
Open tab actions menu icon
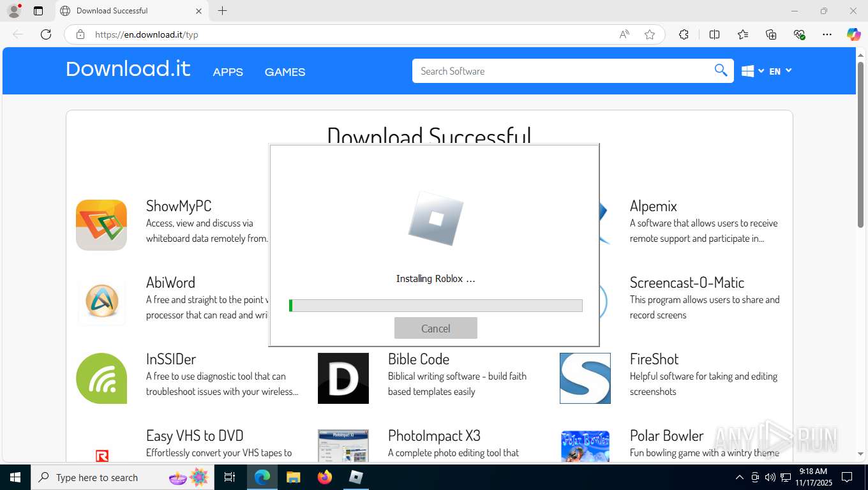point(38,11)
